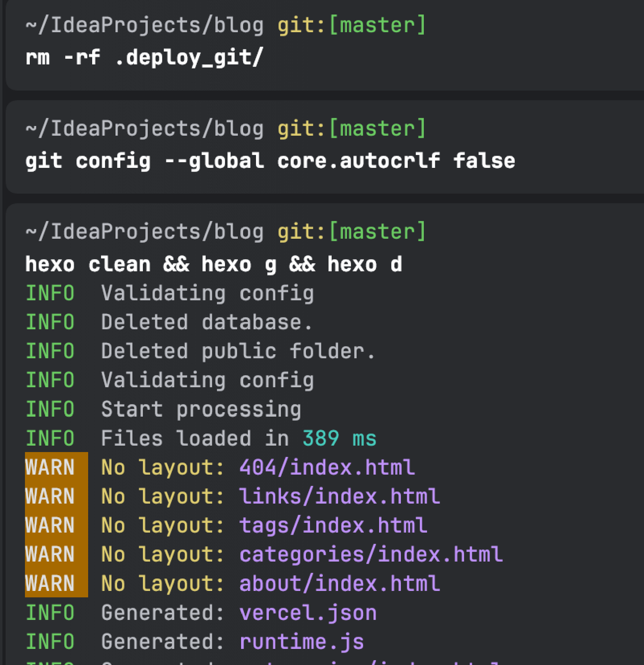The height and width of the screenshot is (665, 644).
Task: Click the hexo clean && hexo g && hexo d command
Action: tap(213, 264)
